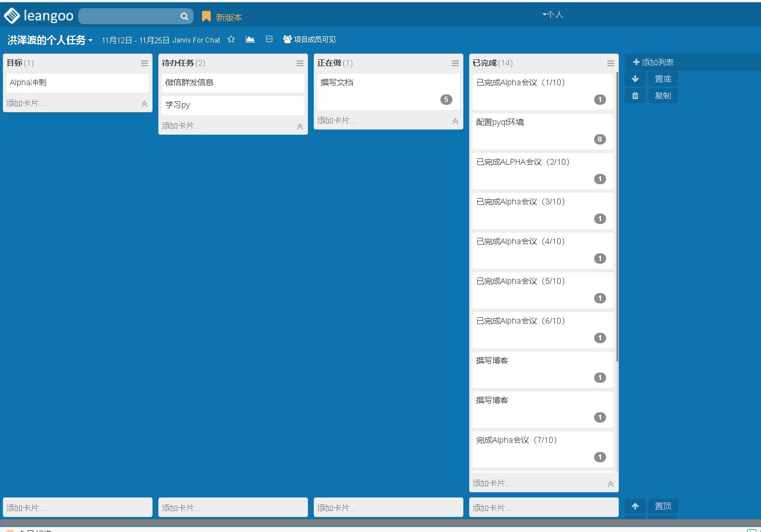Click the 11月12日 - 11月25日 date range
Viewport: 761px width, 532px height.
coord(136,40)
